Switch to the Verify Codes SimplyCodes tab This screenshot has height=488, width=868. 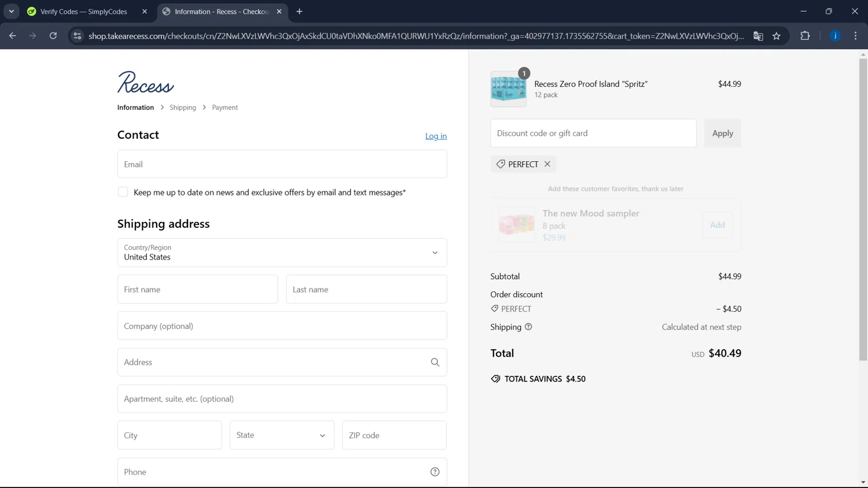click(84, 12)
